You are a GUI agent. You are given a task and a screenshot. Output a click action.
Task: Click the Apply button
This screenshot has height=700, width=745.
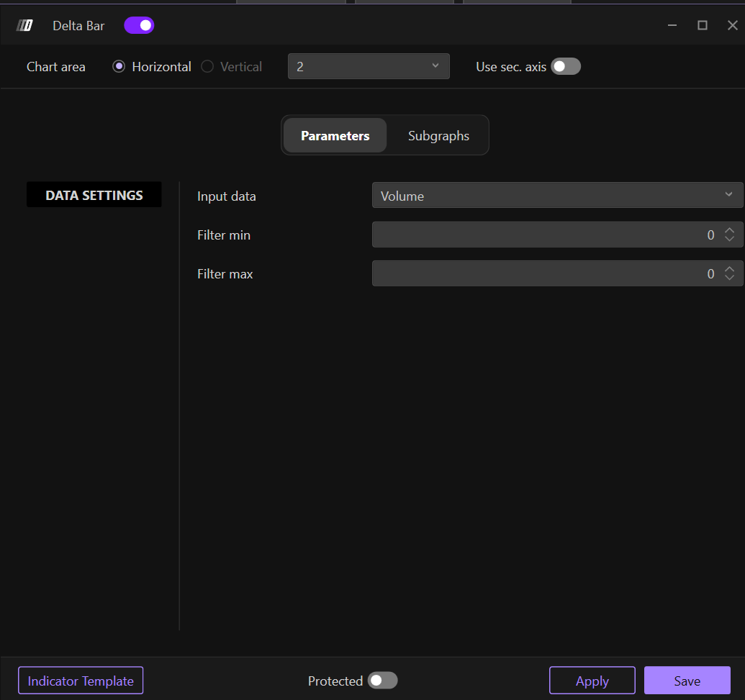pos(592,681)
